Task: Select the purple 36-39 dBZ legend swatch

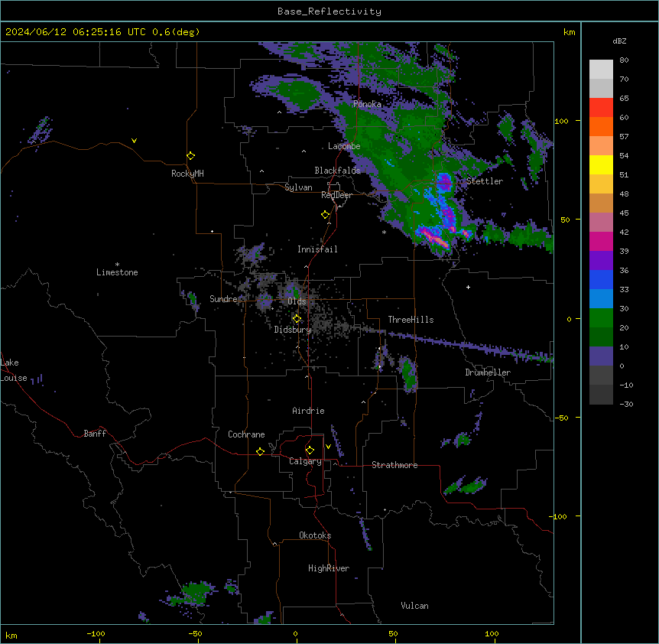Action: [601, 261]
